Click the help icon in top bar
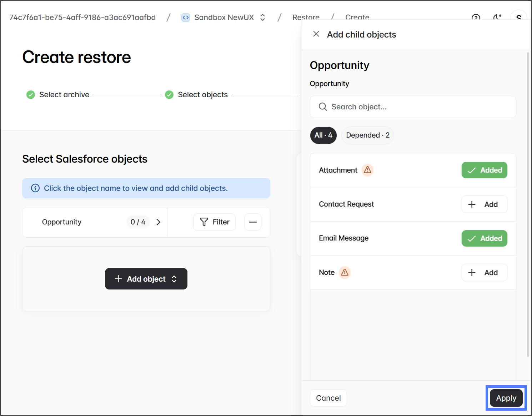The image size is (532, 416). click(476, 18)
